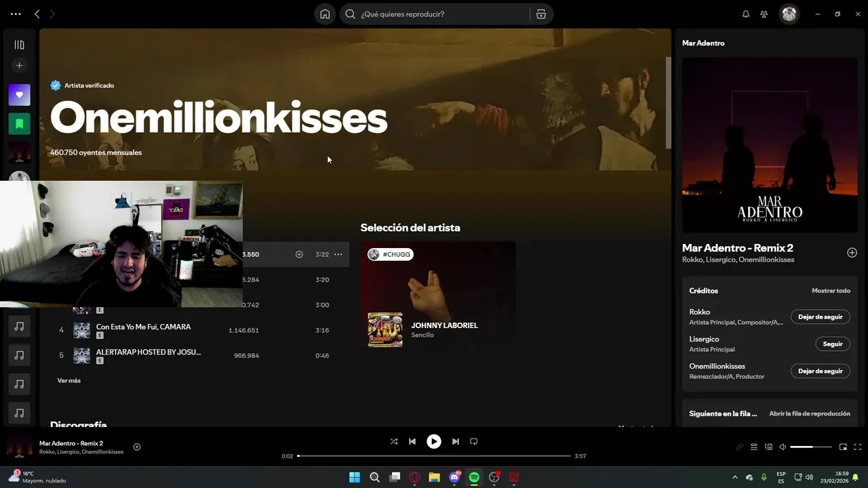Toggle repeat mode
868x488 pixels.
(x=474, y=441)
